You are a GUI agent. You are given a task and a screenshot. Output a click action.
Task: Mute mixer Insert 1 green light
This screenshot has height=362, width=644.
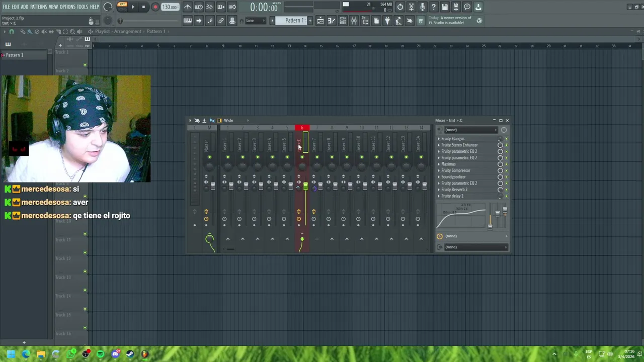coord(228,157)
